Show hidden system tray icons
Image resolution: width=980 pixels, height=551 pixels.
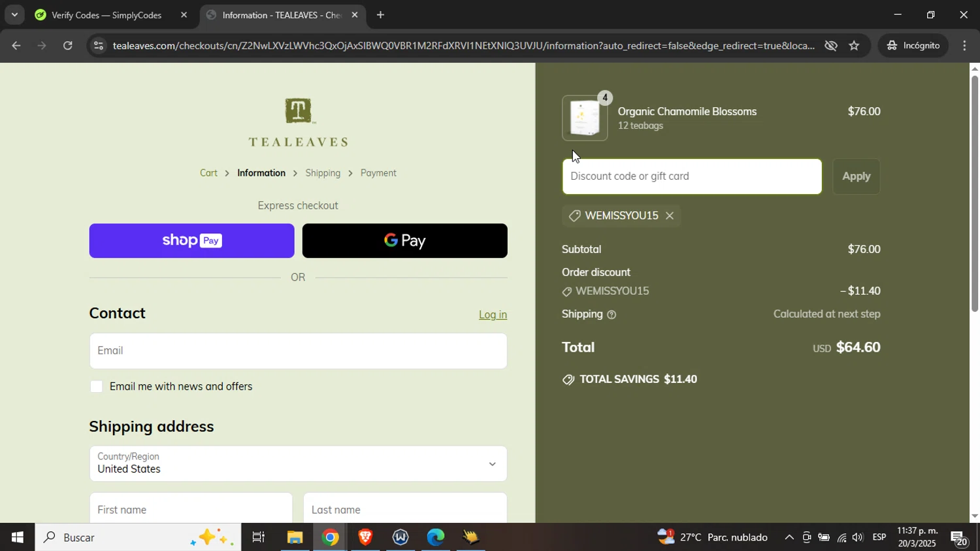coord(789,537)
